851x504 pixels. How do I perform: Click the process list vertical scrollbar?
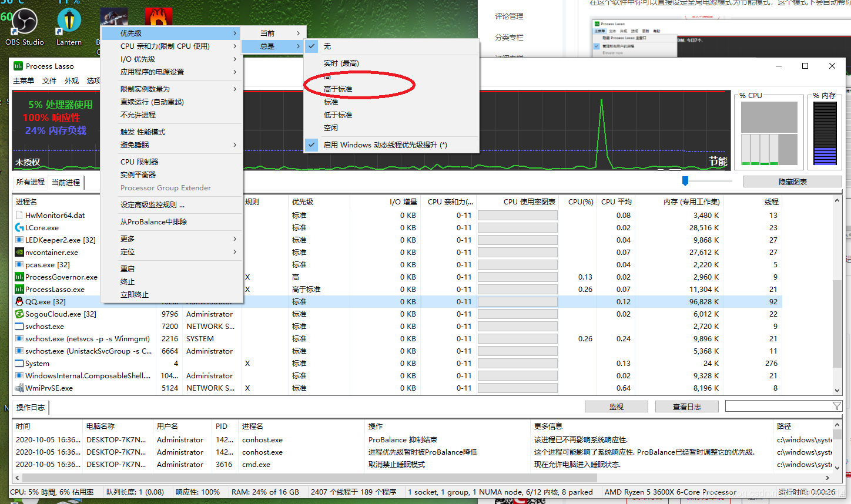pos(837,323)
